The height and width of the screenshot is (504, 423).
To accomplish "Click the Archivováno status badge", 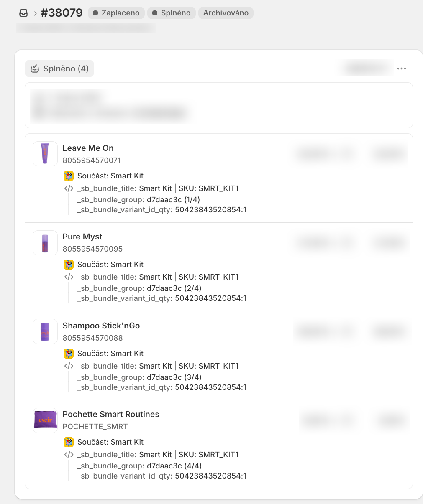I will click(226, 13).
